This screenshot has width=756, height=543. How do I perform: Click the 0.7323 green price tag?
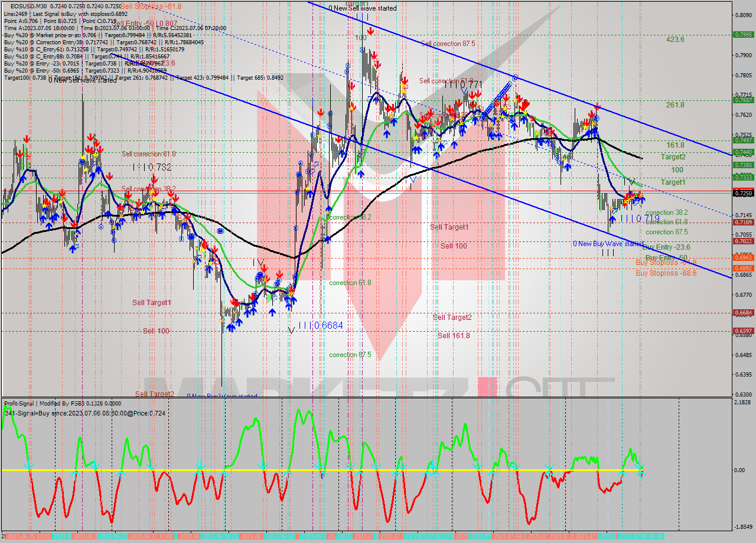tap(742, 177)
